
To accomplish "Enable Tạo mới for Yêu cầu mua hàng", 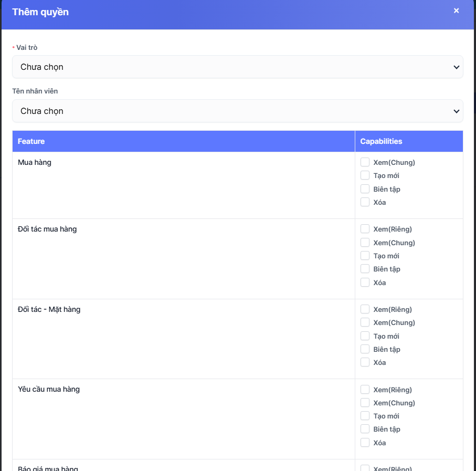I will [x=365, y=416].
